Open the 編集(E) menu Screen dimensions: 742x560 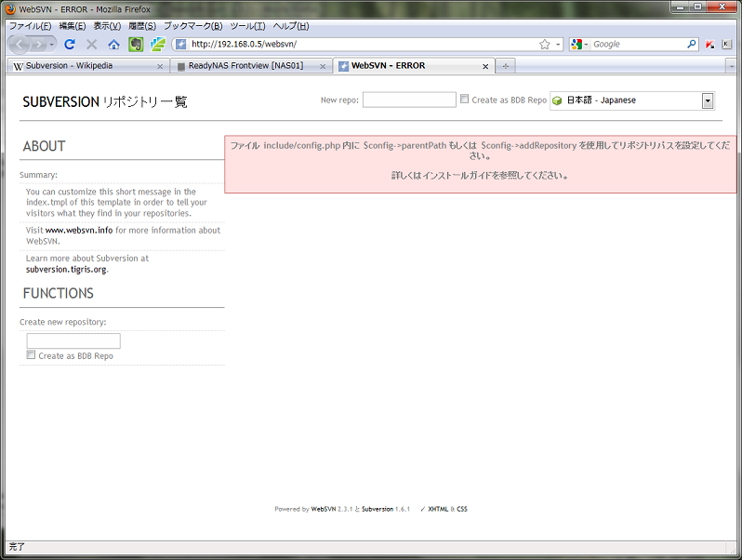coord(73,26)
